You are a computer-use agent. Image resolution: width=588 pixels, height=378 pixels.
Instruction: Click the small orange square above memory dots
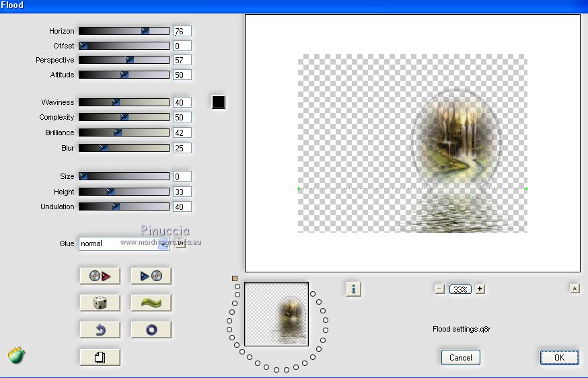(x=235, y=278)
